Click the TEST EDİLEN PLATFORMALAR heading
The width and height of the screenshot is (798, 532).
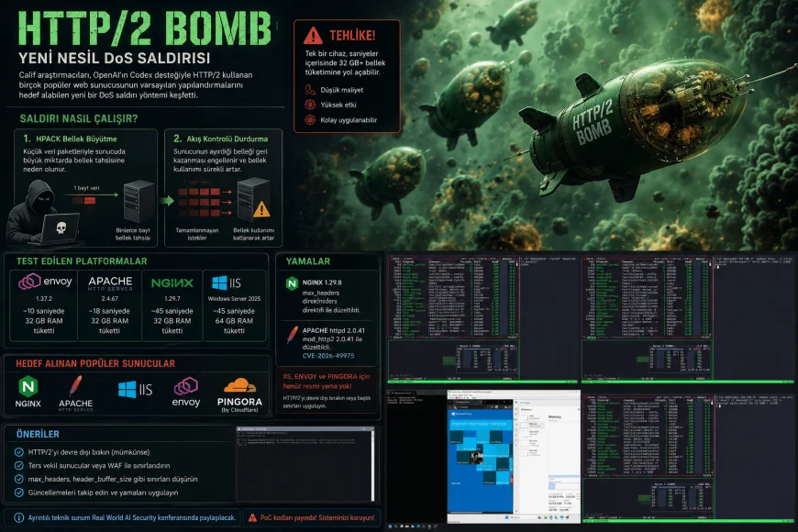(82, 261)
